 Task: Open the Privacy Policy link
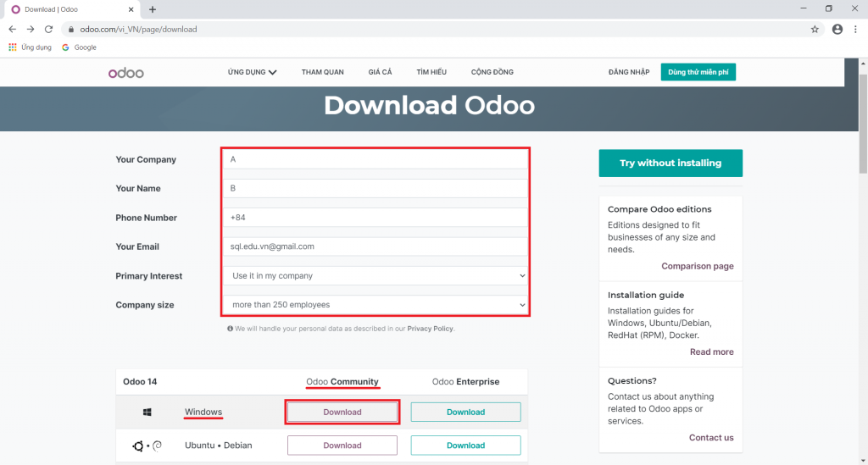[430, 329]
